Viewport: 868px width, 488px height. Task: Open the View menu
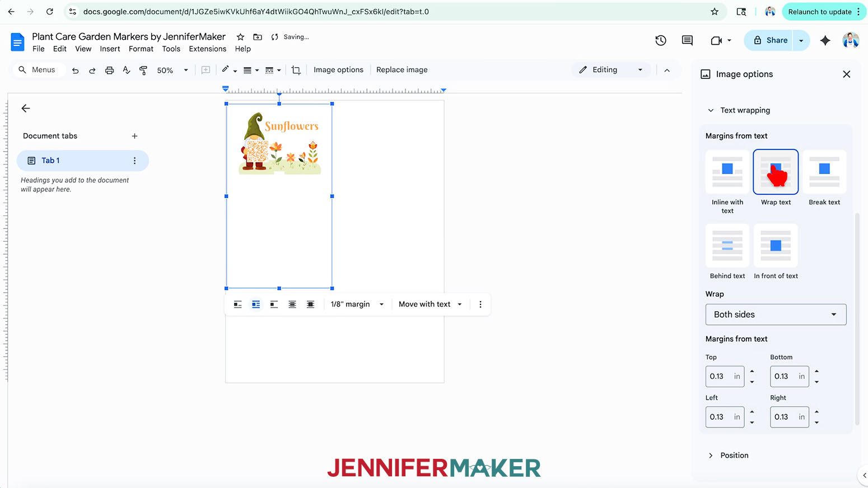[83, 49]
